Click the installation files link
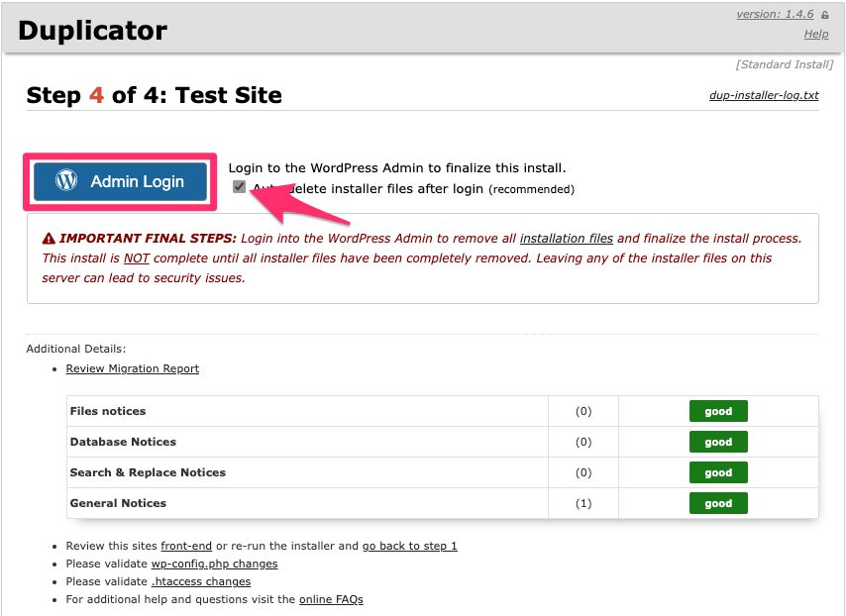The height and width of the screenshot is (616, 846). click(x=567, y=239)
